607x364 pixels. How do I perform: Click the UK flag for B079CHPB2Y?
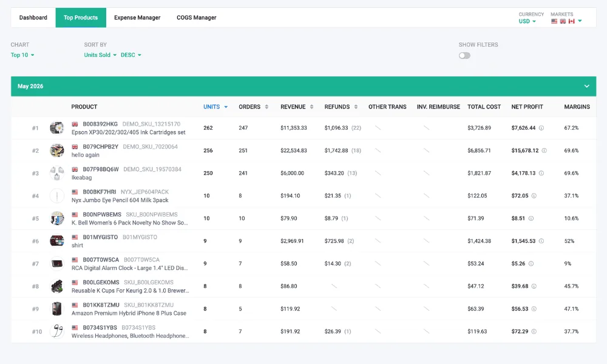point(75,147)
